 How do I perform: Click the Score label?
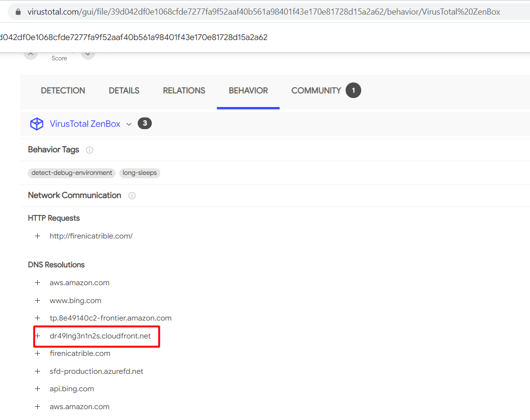coord(59,58)
